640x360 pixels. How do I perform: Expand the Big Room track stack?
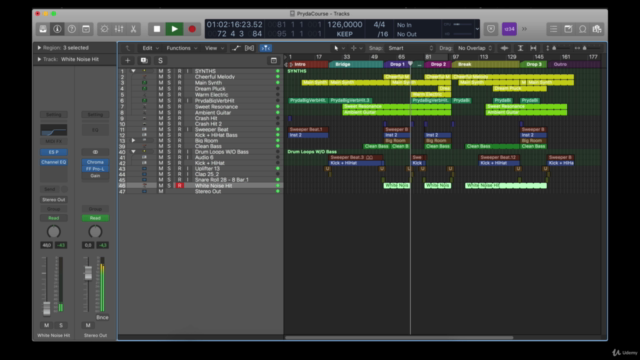coord(133,140)
